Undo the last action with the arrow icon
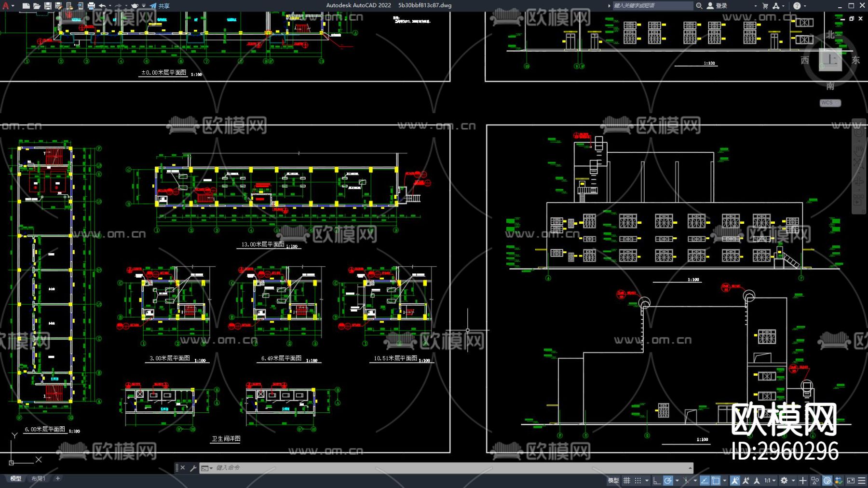The height and width of the screenshot is (488, 868). [x=102, y=6]
